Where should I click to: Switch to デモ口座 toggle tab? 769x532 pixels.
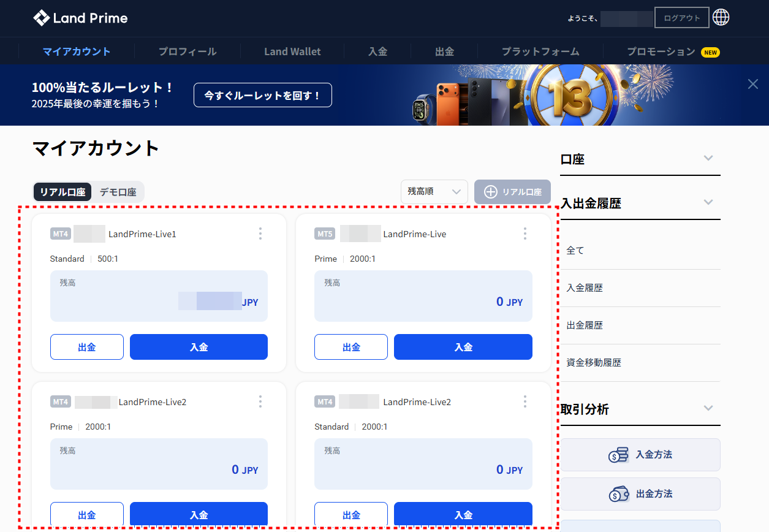[x=118, y=192]
